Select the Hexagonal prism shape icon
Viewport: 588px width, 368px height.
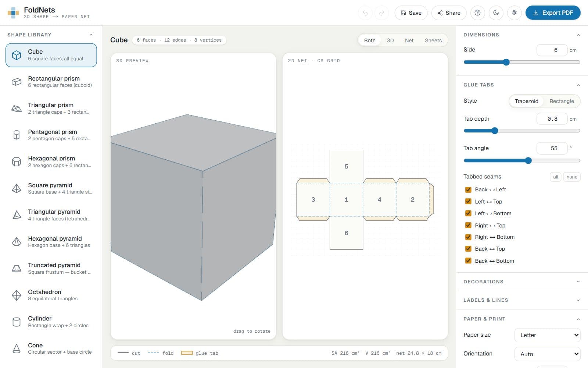17,162
